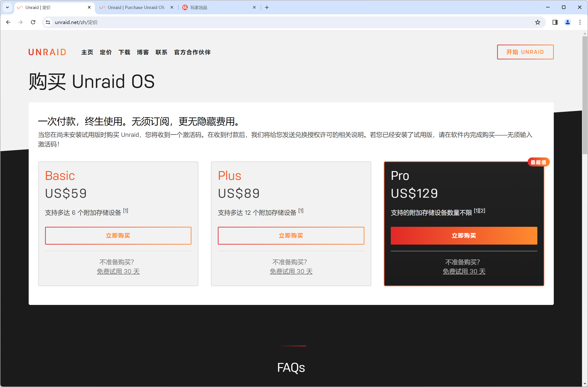Close the Unraid 定价 tab
The image size is (588, 387).
[x=89, y=7]
